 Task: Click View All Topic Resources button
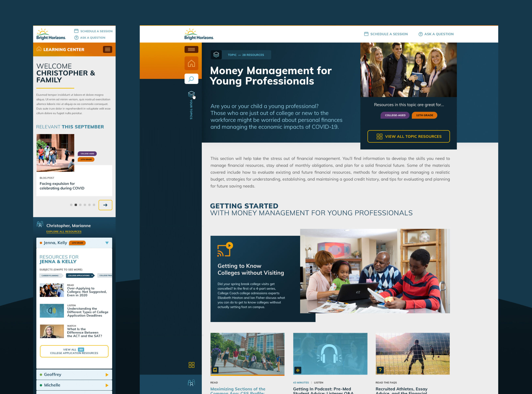[x=409, y=136]
